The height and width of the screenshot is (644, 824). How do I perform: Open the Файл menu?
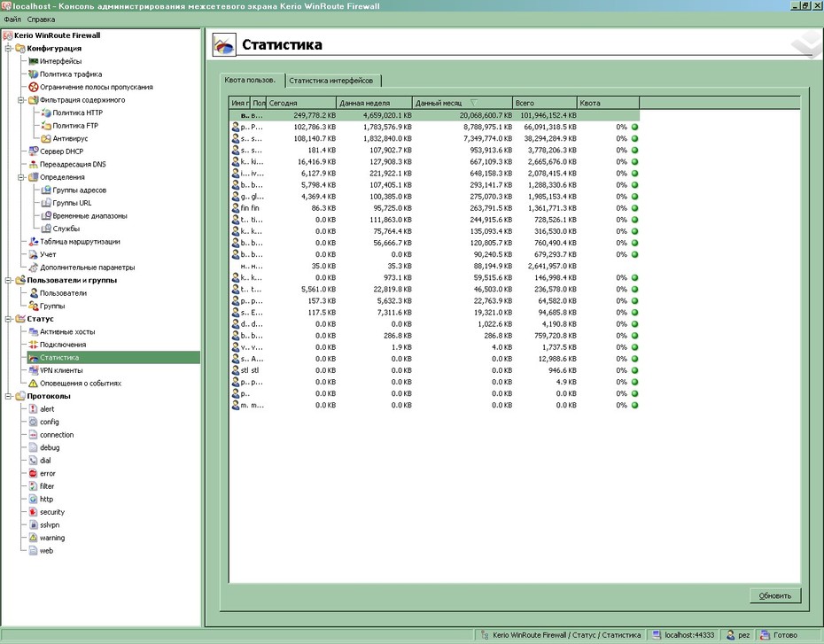(12, 19)
